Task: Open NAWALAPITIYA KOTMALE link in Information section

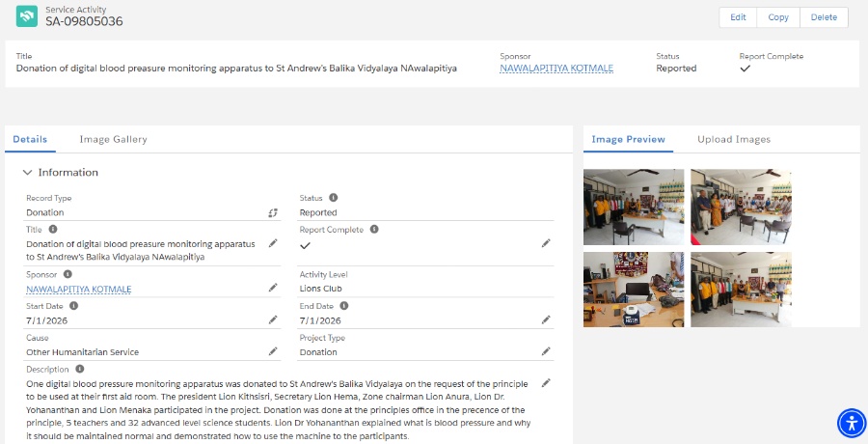Action: tap(79, 290)
